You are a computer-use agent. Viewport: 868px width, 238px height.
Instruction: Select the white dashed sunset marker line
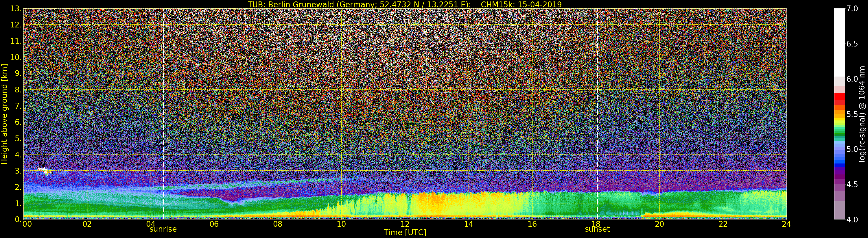[597, 114]
